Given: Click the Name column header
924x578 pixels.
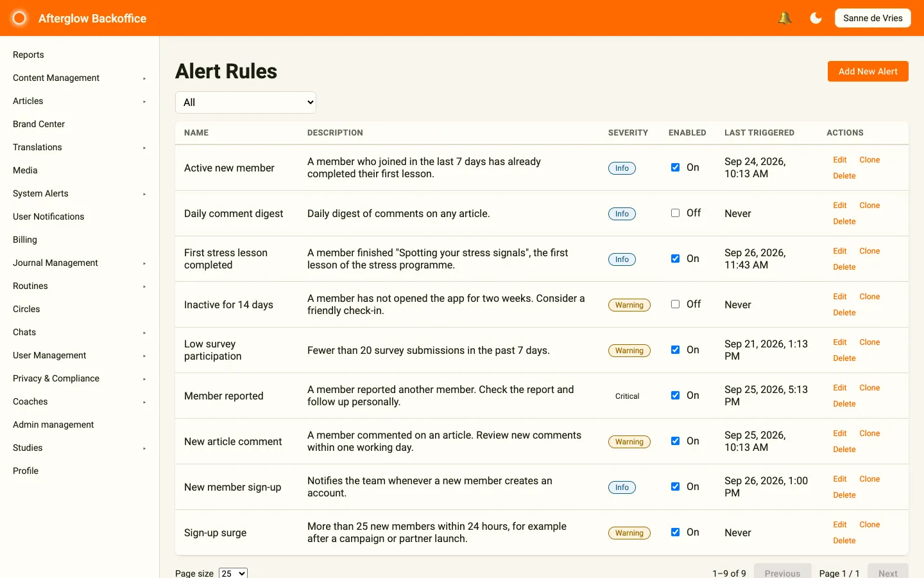Looking at the screenshot, I should [196, 133].
